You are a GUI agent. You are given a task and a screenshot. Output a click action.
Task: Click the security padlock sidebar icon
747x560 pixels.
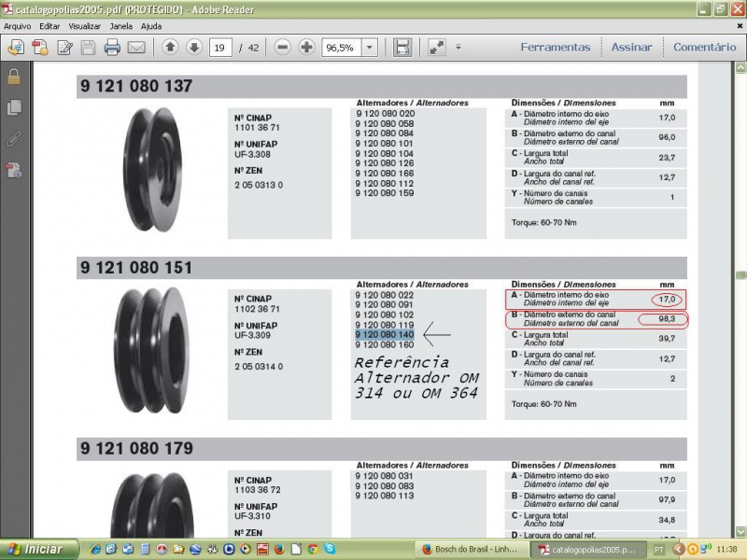coord(14,77)
